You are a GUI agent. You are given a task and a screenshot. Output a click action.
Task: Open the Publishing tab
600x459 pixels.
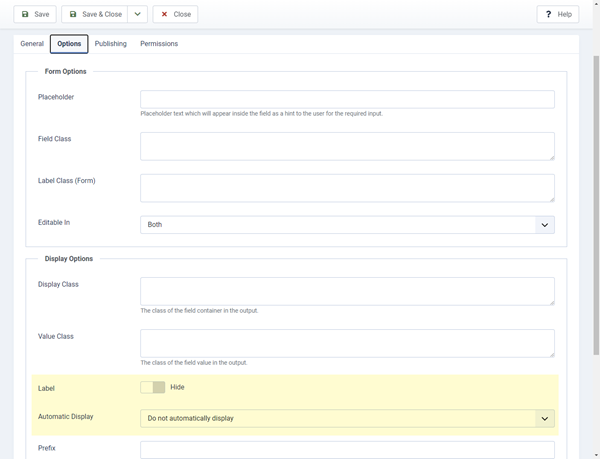point(110,44)
